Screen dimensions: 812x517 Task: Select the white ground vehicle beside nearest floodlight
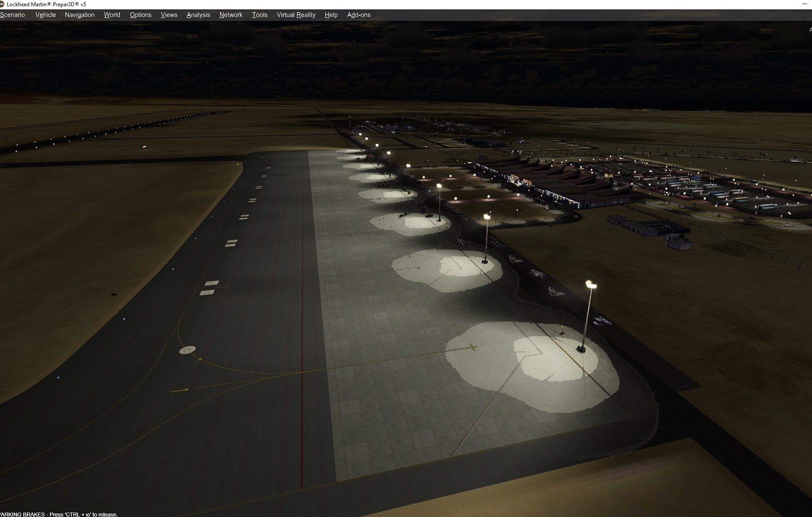click(x=601, y=321)
